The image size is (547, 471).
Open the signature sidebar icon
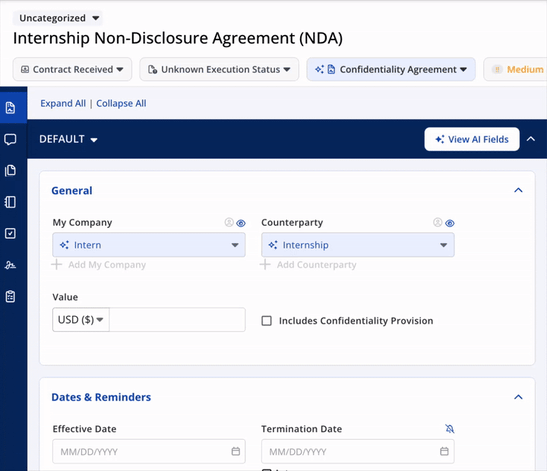pyautogui.click(x=10, y=265)
